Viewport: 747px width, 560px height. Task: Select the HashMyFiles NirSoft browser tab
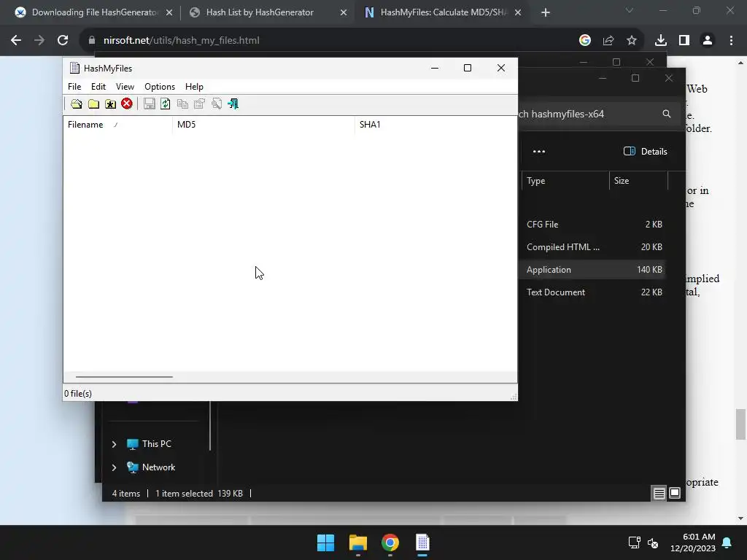pyautogui.click(x=444, y=12)
